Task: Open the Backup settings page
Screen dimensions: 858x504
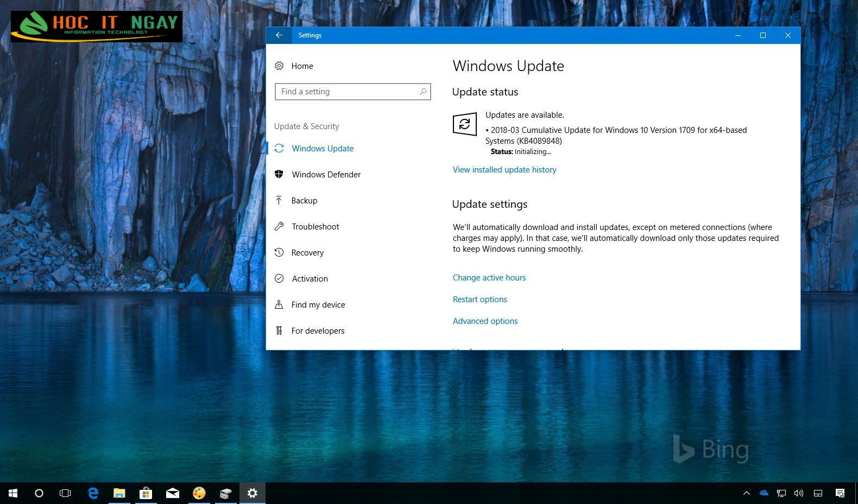Action: [x=304, y=201]
